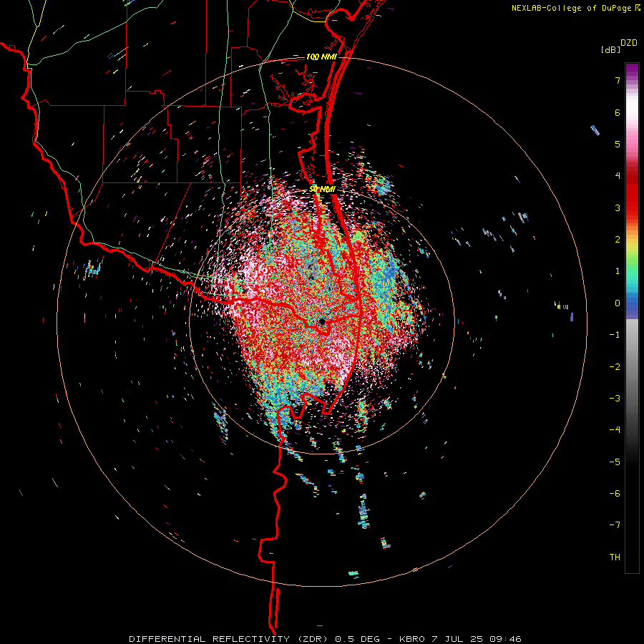Click the 100 NMI range ring label
The image size is (644, 644).
321,57
